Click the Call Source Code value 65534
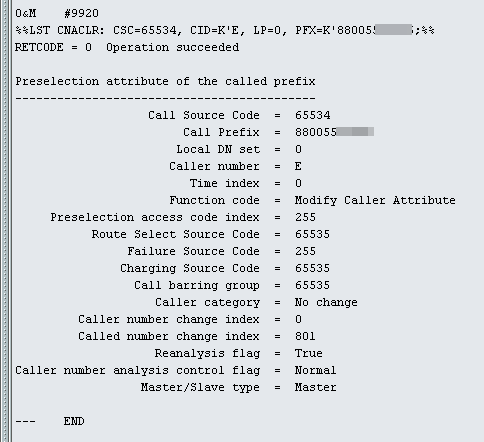Viewport: 484px width, 442px height. coord(312,115)
